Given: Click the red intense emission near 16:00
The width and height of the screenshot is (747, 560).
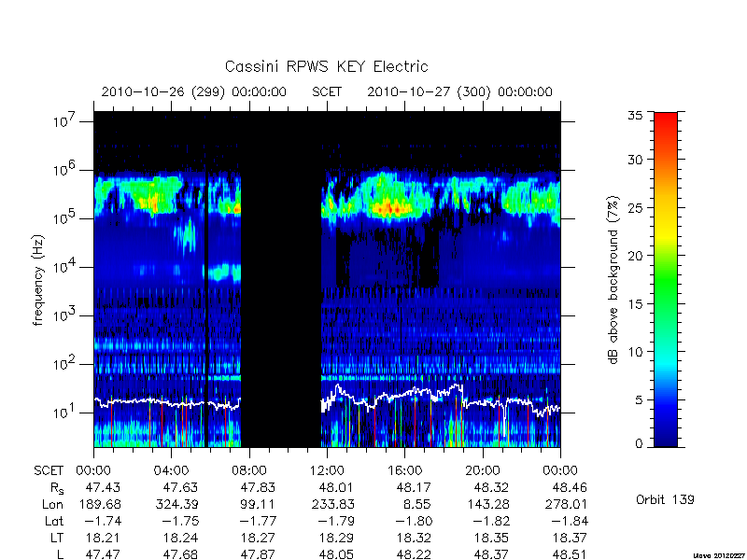Looking at the screenshot, I should click(389, 208).
